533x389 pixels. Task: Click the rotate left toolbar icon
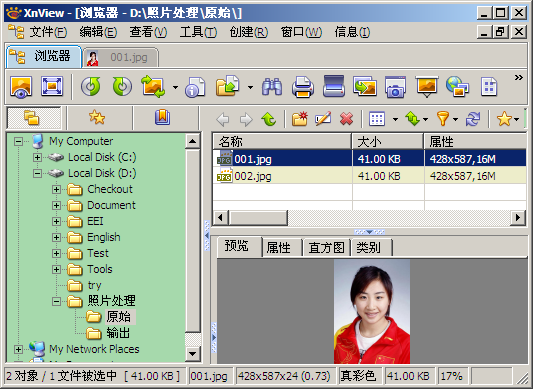point(90,86)
